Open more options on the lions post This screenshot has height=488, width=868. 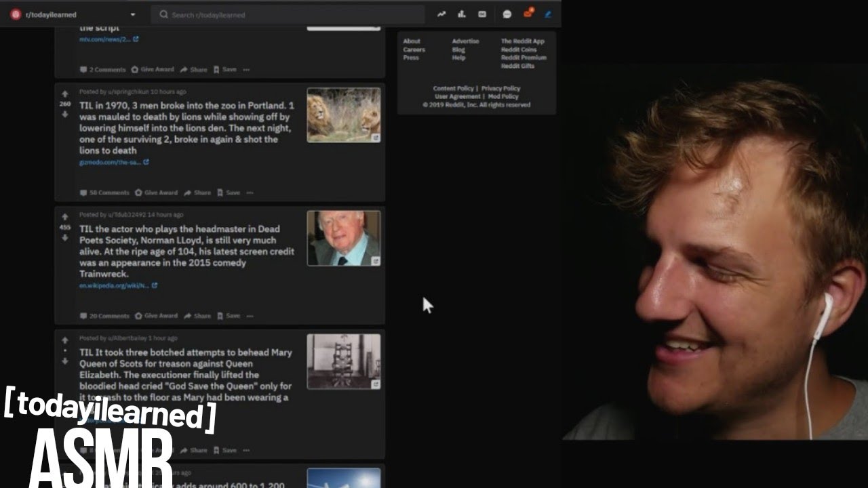(250, 192)
